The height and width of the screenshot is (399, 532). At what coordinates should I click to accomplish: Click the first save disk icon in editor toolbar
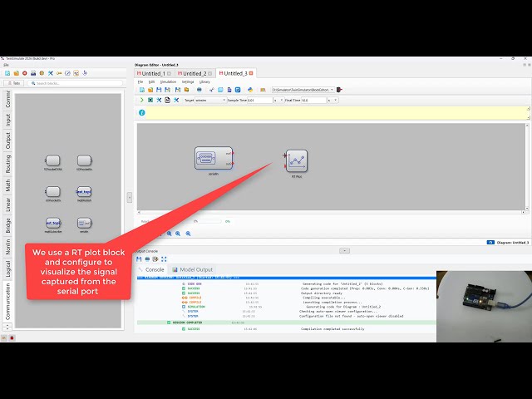coord(159,90)
